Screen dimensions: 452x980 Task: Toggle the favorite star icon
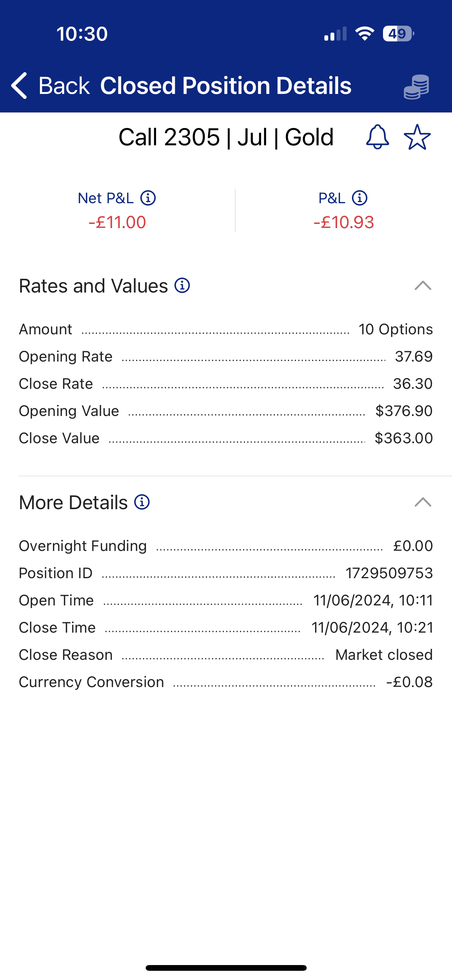pyautogui.click(x=417, y=137)
